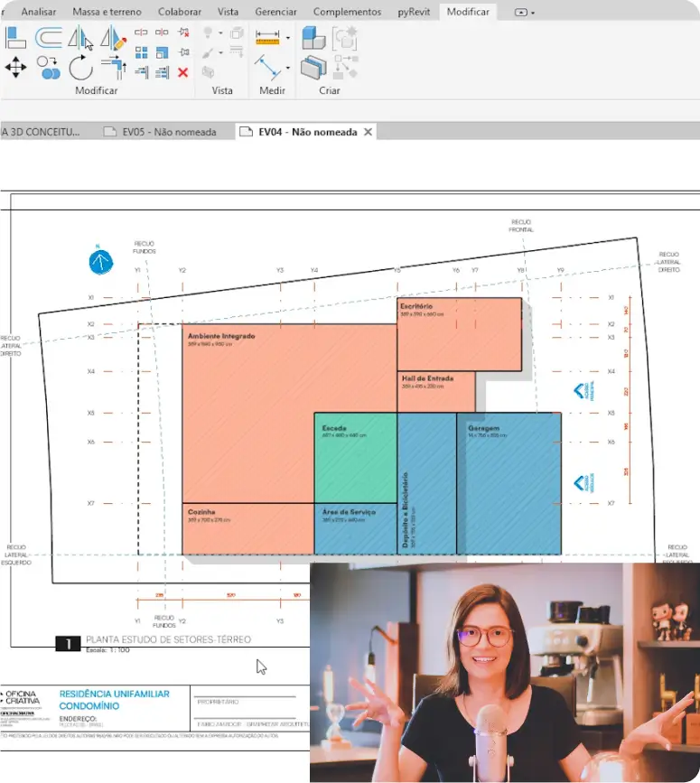The width and height of the screenshot is (700, 783).
Task: Select the Modificar ribbon tab
Action: coord(468,12)
